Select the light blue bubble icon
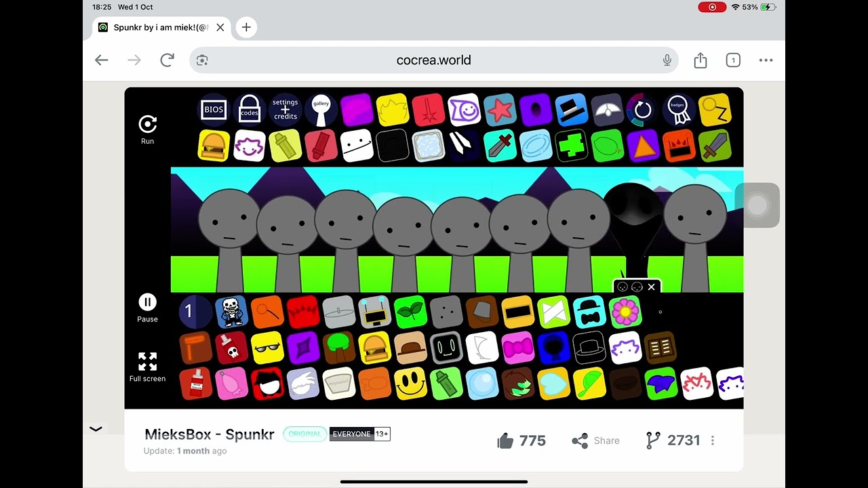868x488 pixels. [481, 384]
